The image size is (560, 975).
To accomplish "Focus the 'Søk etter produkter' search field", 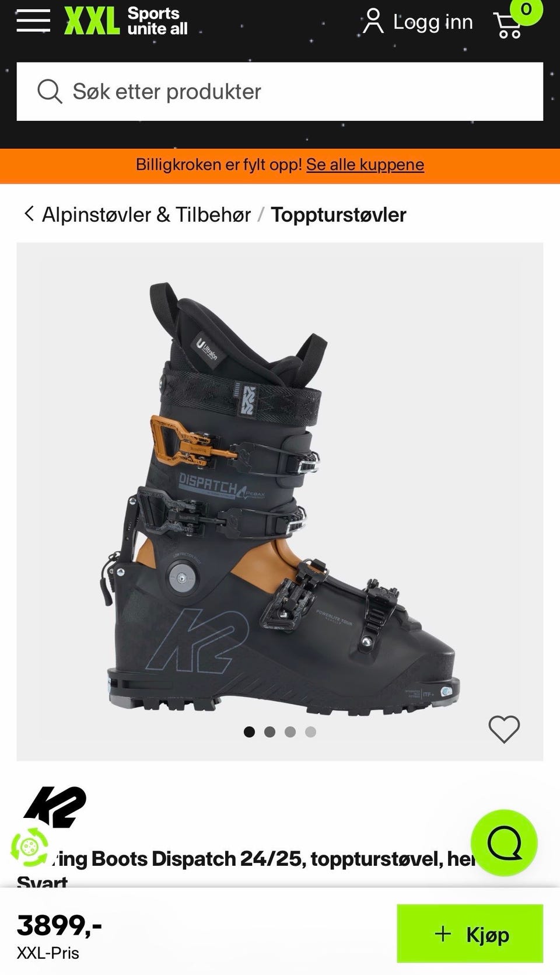I will click(x=280, y=92).
